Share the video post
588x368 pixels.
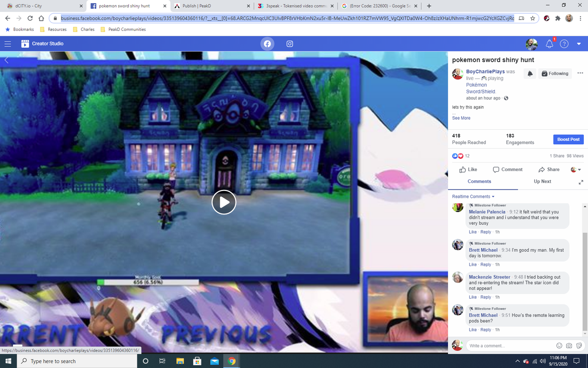[549, 170]
